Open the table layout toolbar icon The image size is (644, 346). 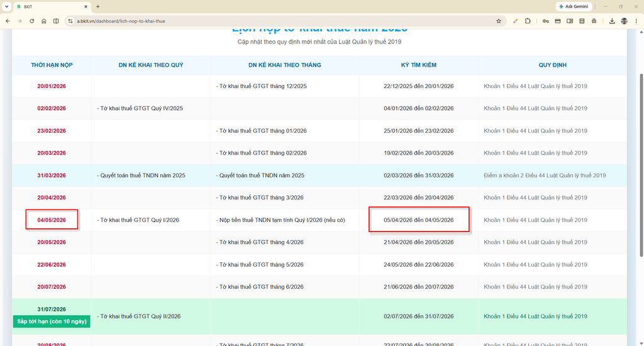click(x=582, y=21)
